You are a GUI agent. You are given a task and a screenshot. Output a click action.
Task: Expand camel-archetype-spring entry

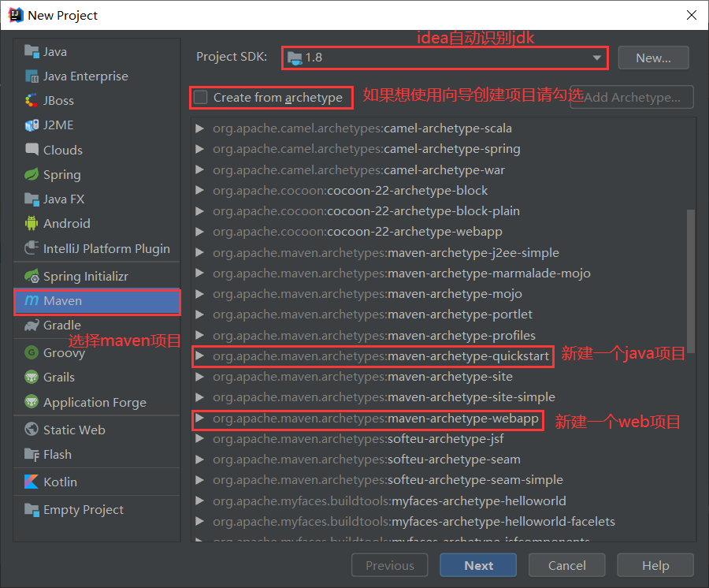click(199, 149)
